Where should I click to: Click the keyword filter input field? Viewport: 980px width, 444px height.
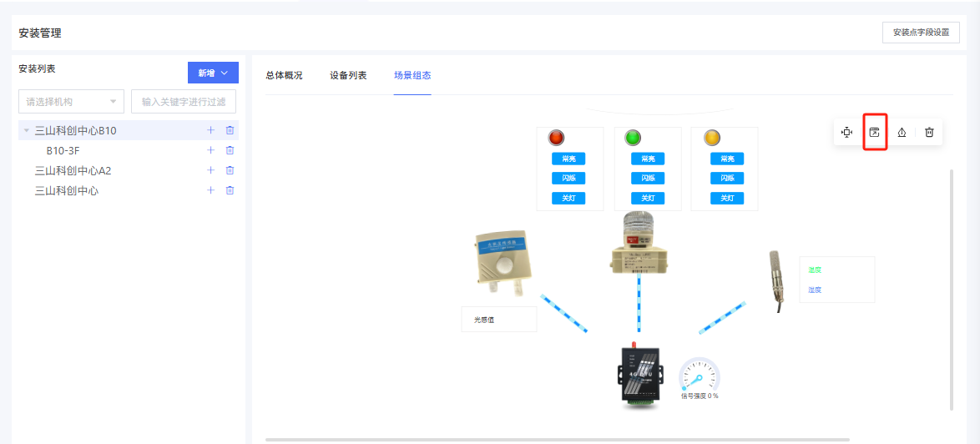184,102
